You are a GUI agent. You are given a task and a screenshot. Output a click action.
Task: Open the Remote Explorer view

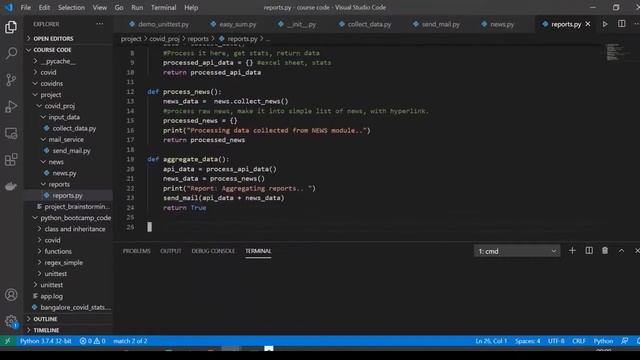coord(11,133)
